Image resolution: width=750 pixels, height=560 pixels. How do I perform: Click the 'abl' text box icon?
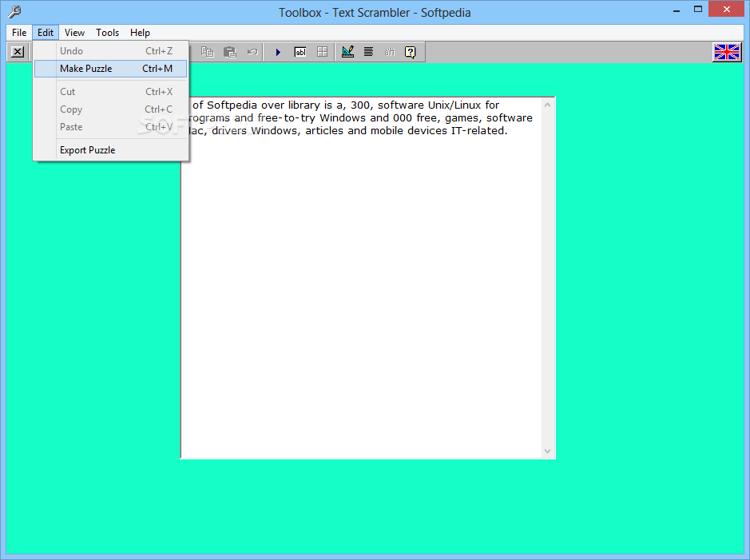[300, 52]
